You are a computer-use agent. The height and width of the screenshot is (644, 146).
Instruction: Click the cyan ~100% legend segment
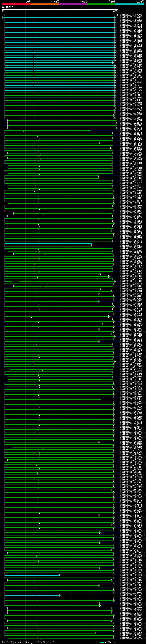(x=130, y=4)
